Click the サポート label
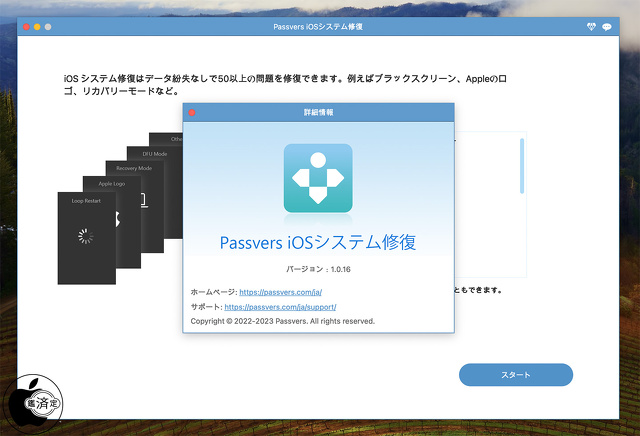The image size is (640, 436). (207, 307)
